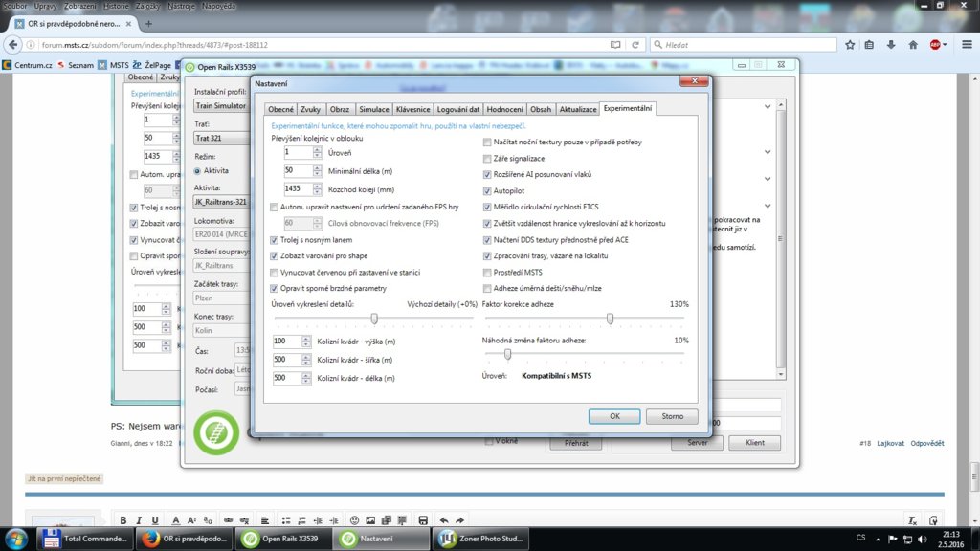Click the Klient button in Open Rails
980x551 pixels.
pos(754,442)
